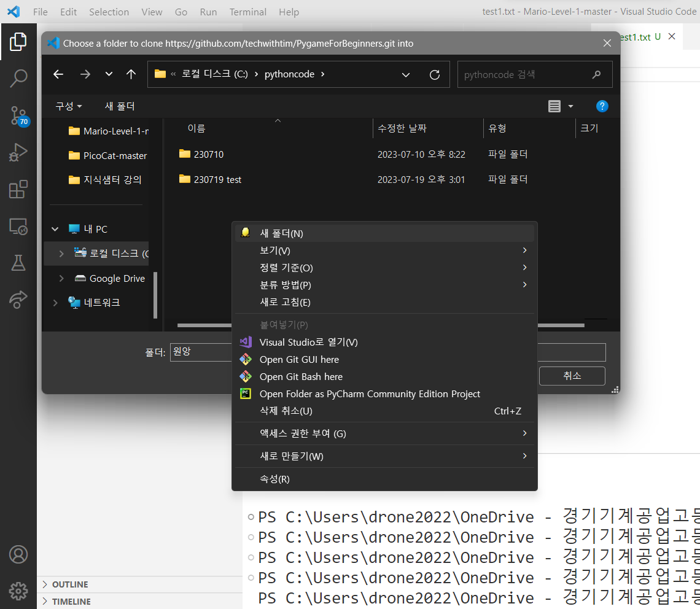Open 새로 만들기(W) submenu
This screenshot has height=609, width=700.
pyautogui.click(x=385, y=456)
